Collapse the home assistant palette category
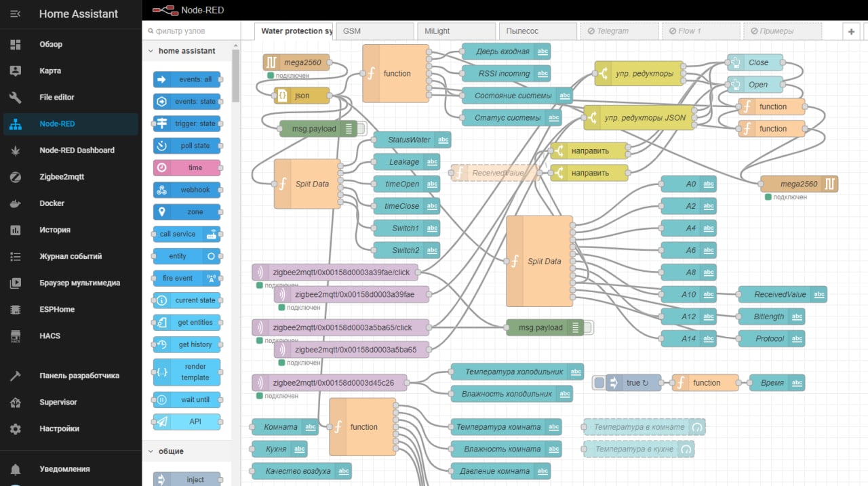Image resolution: width=868 pixels, height=486 pixels. click(x=186, y=51)
